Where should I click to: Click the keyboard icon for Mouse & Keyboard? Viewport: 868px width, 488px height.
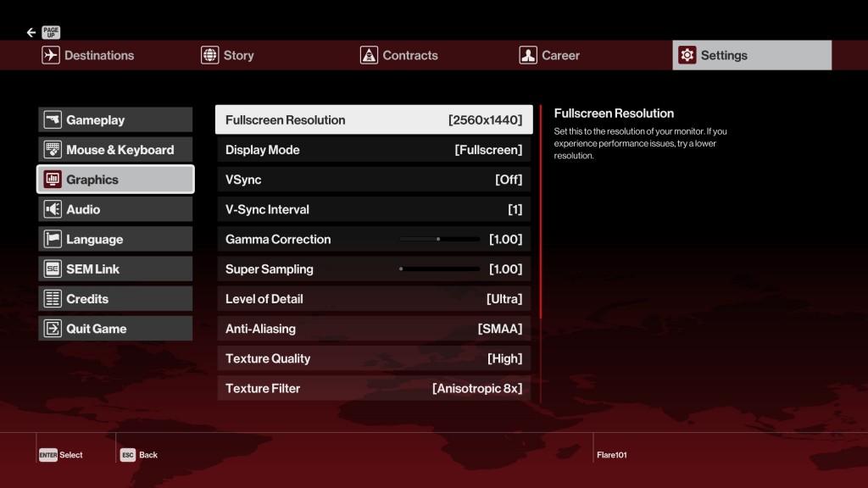(53, 150)
